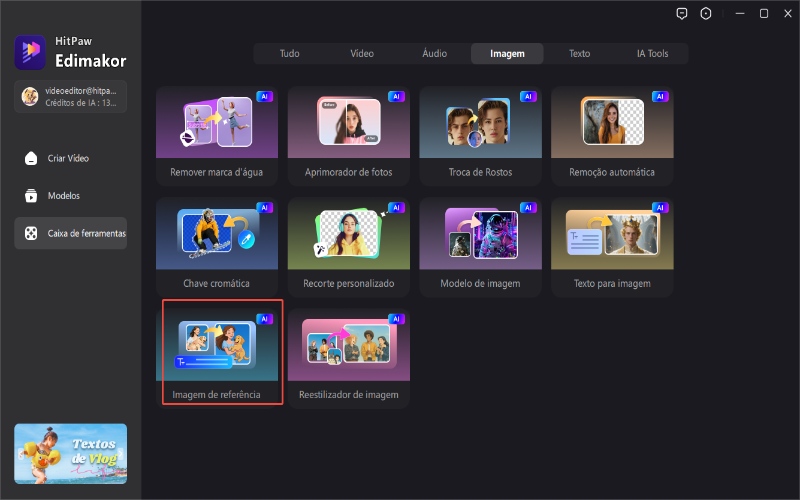
Task: Switch to the Tudo tab
Action: pos(289,53)
